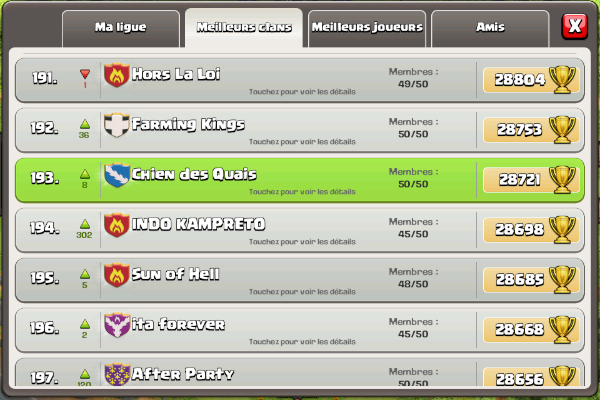View details of the highlighted Chien des Quais row
The image size is (600, 400).
pyautogui.click(x=300, y=180)
